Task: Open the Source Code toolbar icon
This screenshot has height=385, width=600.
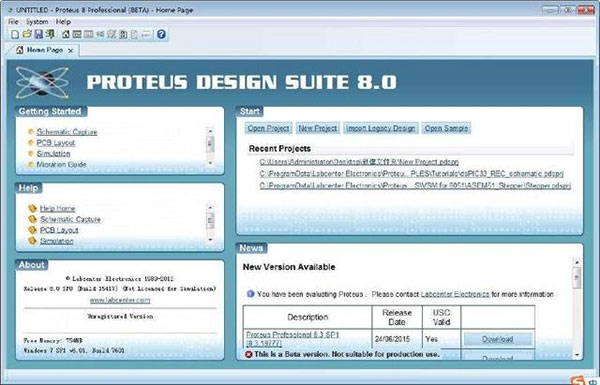Action: (x=146, y=34)
